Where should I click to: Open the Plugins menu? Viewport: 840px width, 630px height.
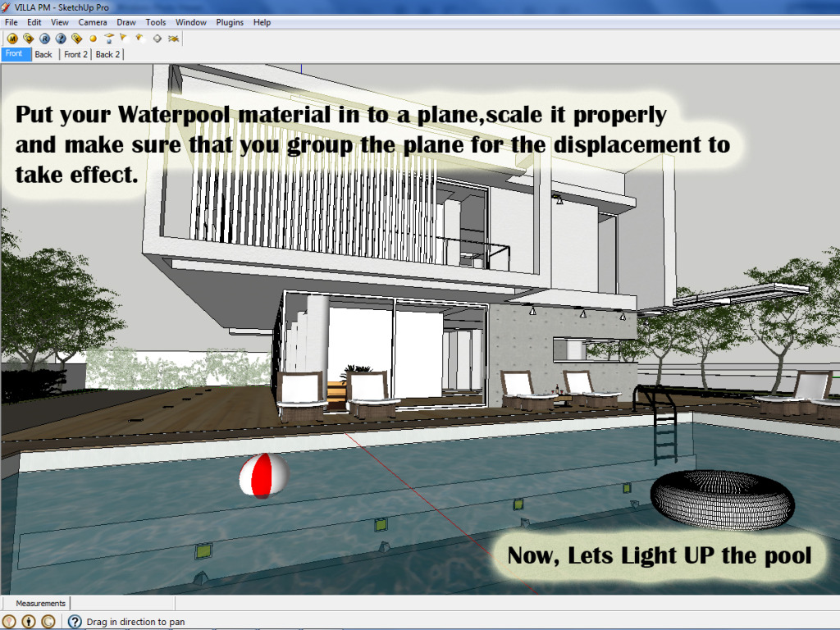click(x=230, y=22)
